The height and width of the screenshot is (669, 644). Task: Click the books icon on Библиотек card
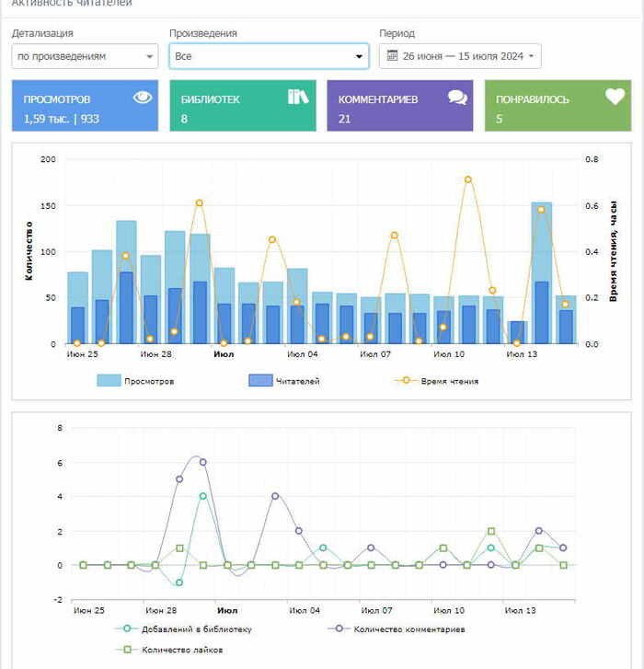pyautogui.click(x=298, y=98)
